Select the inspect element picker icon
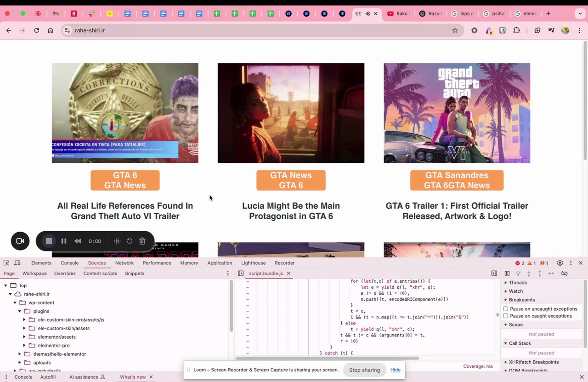 click(6, 263)
